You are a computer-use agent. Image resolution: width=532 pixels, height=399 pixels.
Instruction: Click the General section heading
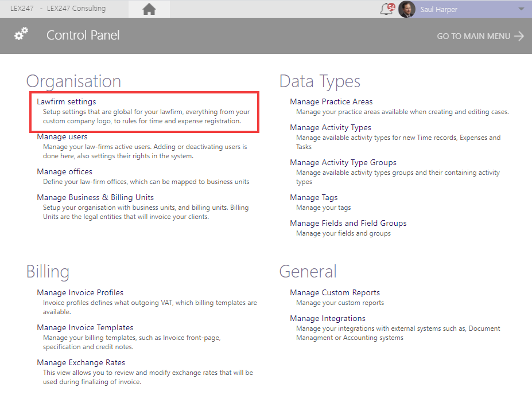(x=308, y=272)
